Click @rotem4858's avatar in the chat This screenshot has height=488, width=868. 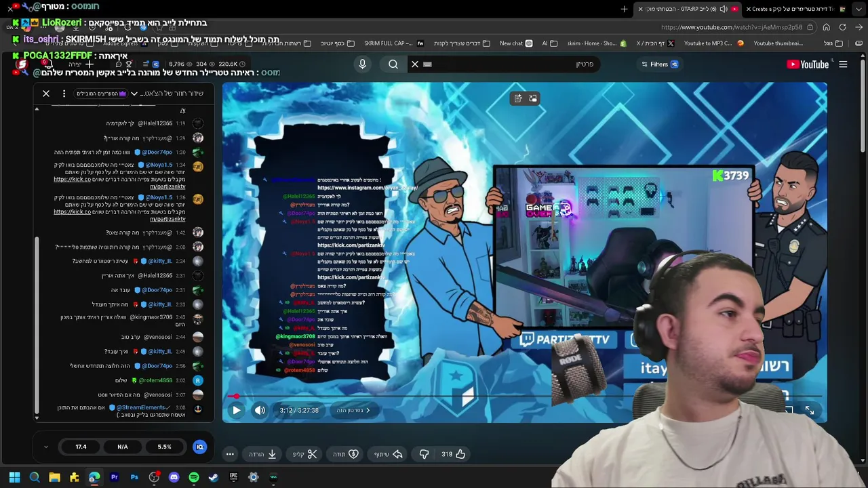coord(197,380)
